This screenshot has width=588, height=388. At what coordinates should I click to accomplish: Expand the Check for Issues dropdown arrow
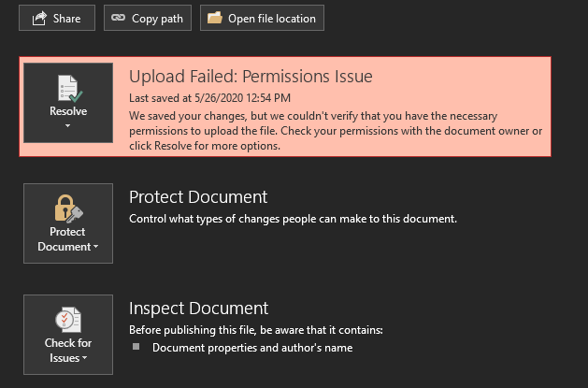[84, 358]
